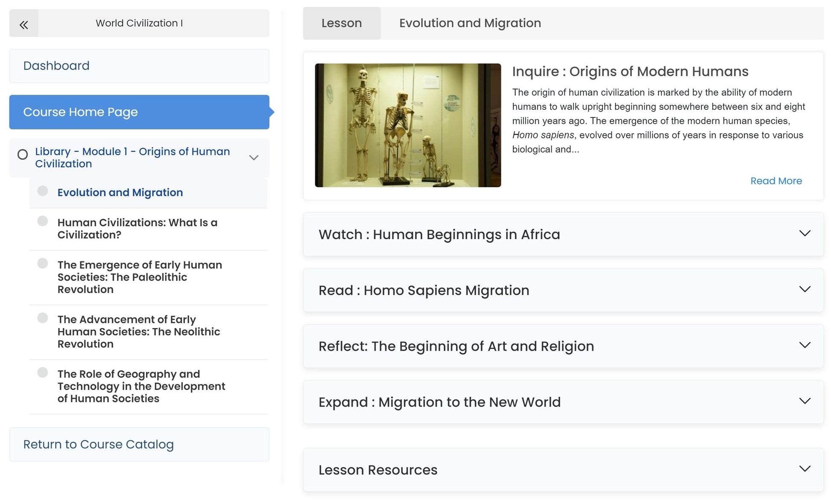This screenshot has width=831, height=504.
Task: Select the Lesson tab
Action: point(342,23)
